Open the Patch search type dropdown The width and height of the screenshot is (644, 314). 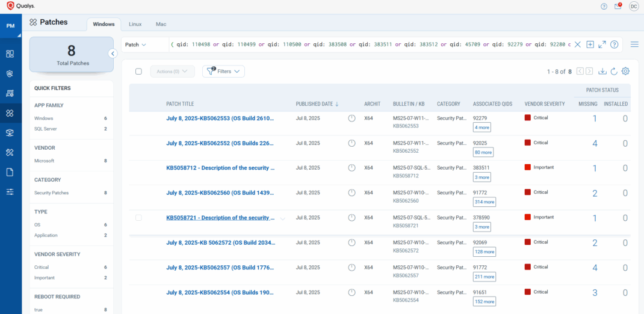coord(135,45)
